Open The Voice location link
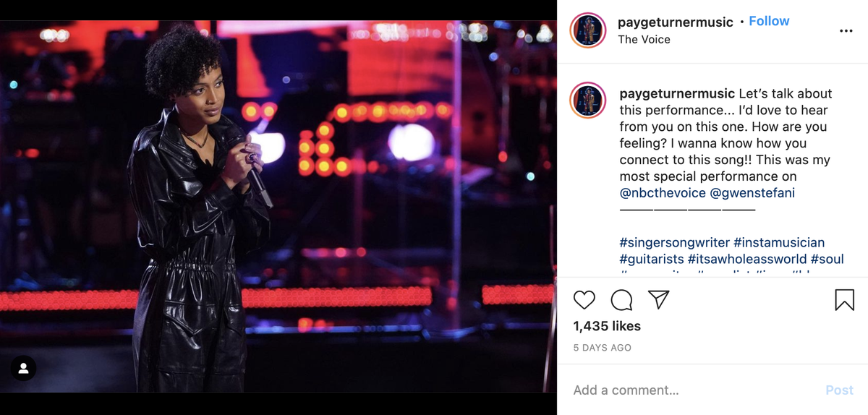This screenshot has width=868, height=415. click(x=644, y=39)
